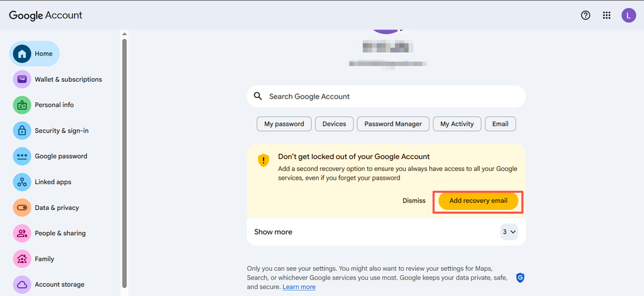Click the Security & sign-in lock icon
The image size is (644, 296).
pyautogui.click(x=22, y=131)
